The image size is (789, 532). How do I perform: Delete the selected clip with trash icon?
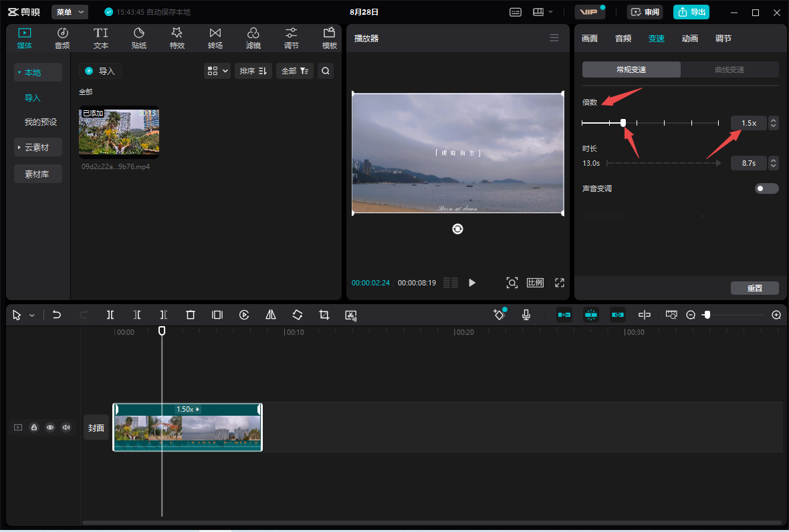pyautogui.click(x=191, y=315)
